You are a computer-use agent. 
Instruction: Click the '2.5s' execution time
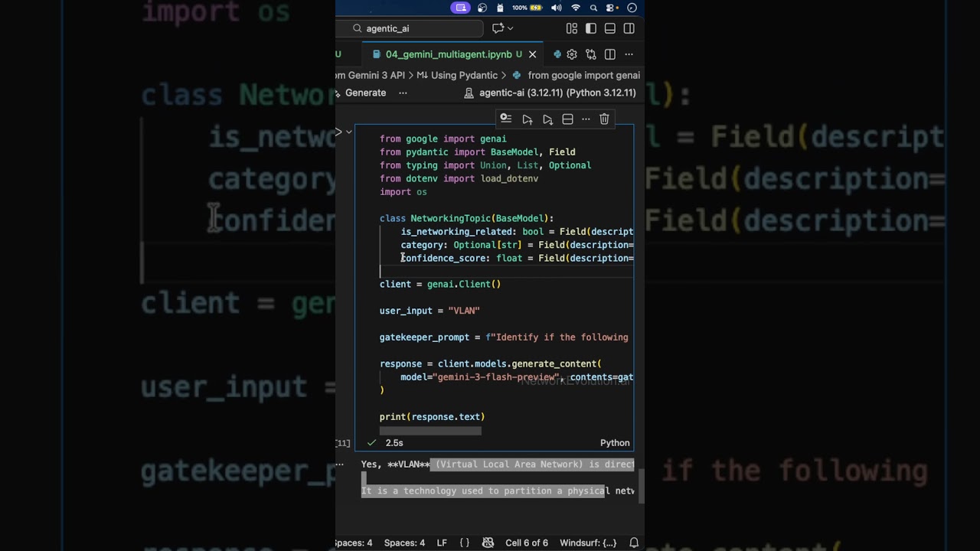[394, 443]
